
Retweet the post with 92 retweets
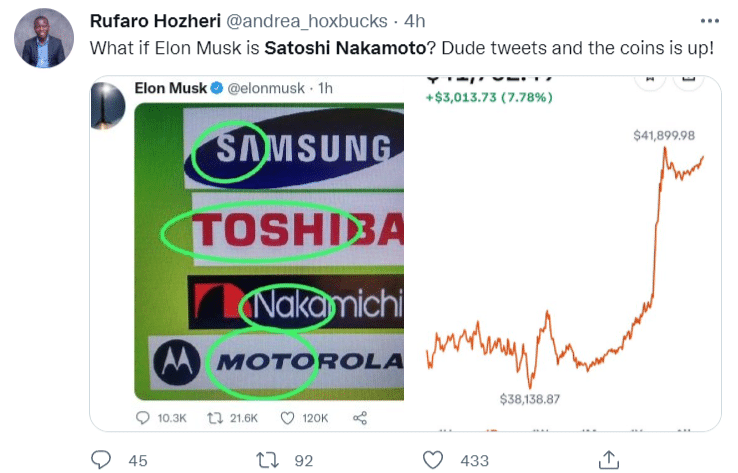(x=267, y=459)
